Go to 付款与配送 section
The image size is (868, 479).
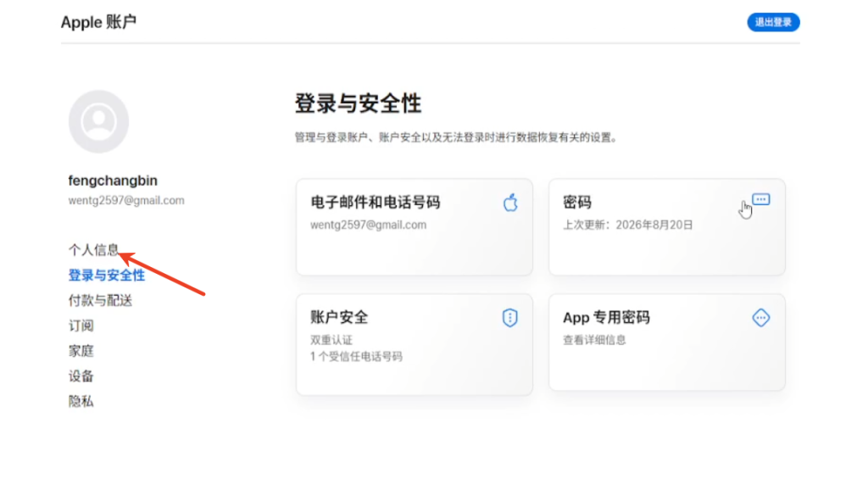click(x=100, y=301)
